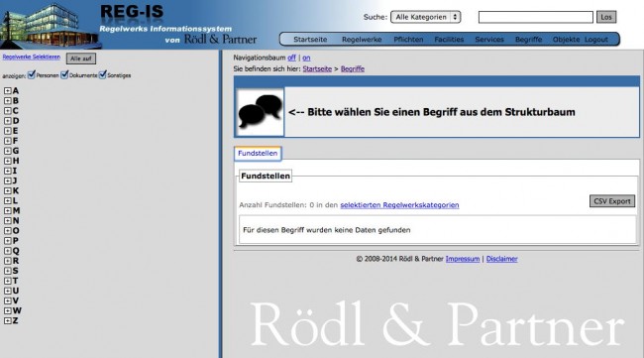Viewport: 644px width, 358px height.
Task: Open the Alle Kategorien search dropdown
Action: [x=425, y=17]
